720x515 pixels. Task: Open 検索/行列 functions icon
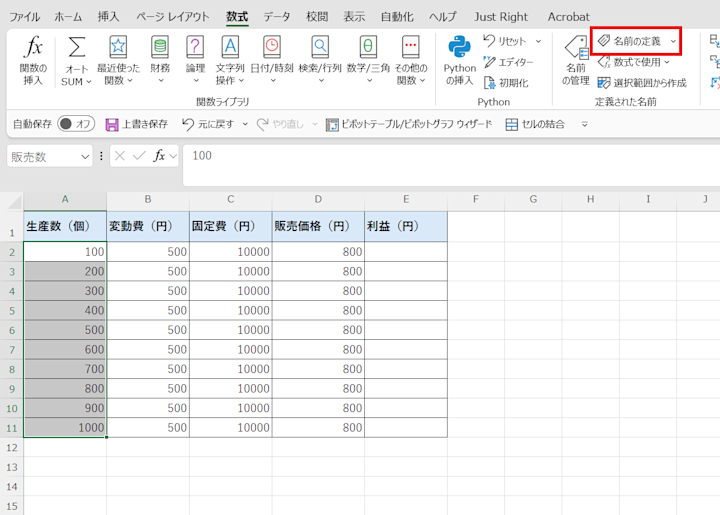tap(320, 47)
